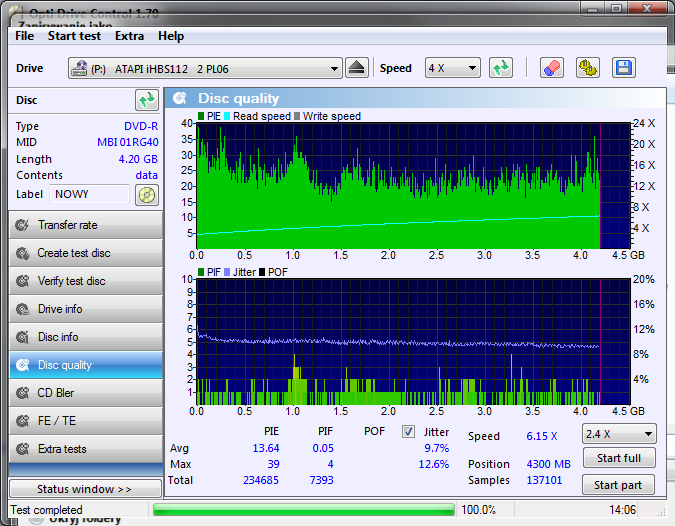The width and height of the screenshot is (675, 526).
Task: Open the Extra menu
Action: point(129,36)
